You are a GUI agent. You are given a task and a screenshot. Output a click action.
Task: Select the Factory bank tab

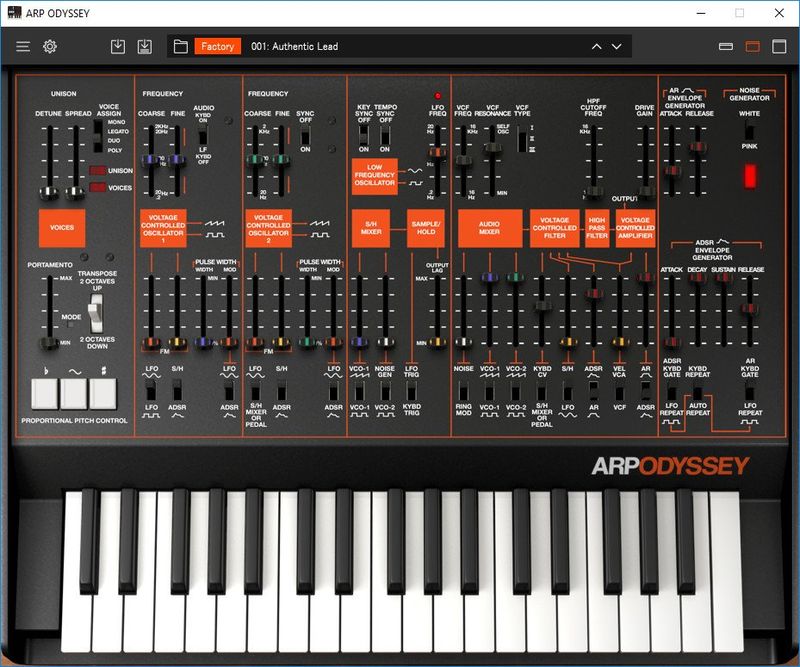coord(219,45)
